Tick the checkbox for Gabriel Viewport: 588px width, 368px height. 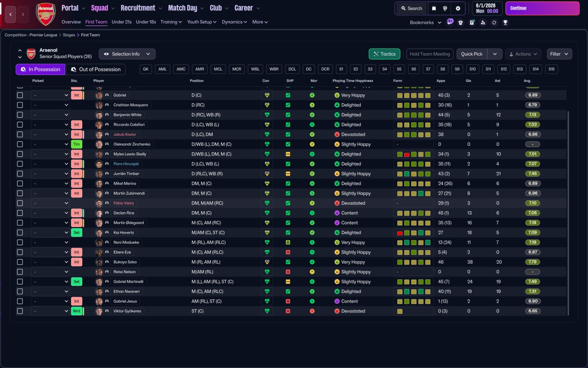pos(20,95)
